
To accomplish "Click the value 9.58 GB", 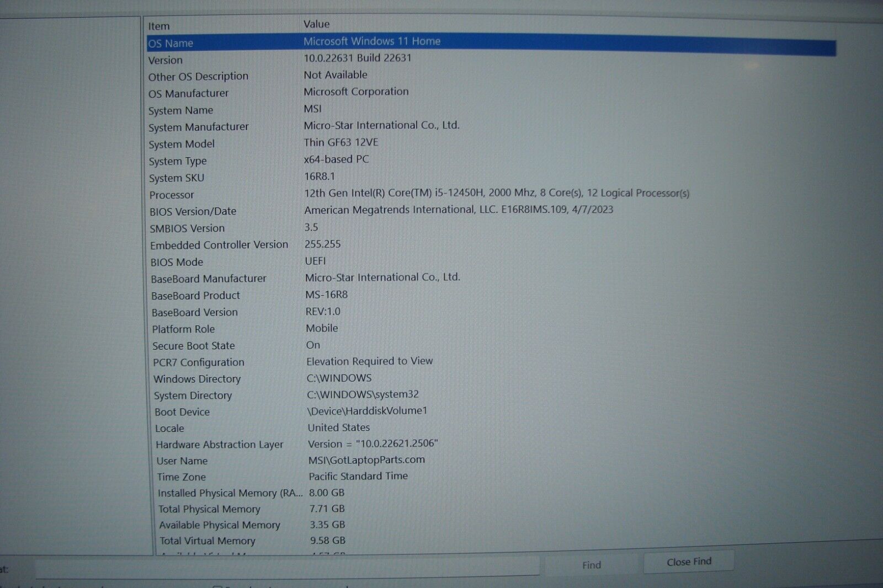I will (328, 541).
